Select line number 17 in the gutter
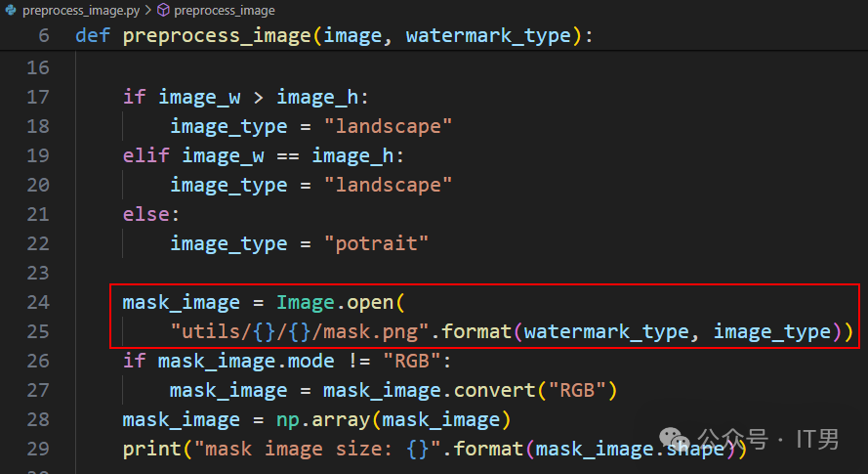 click(37, 97)
